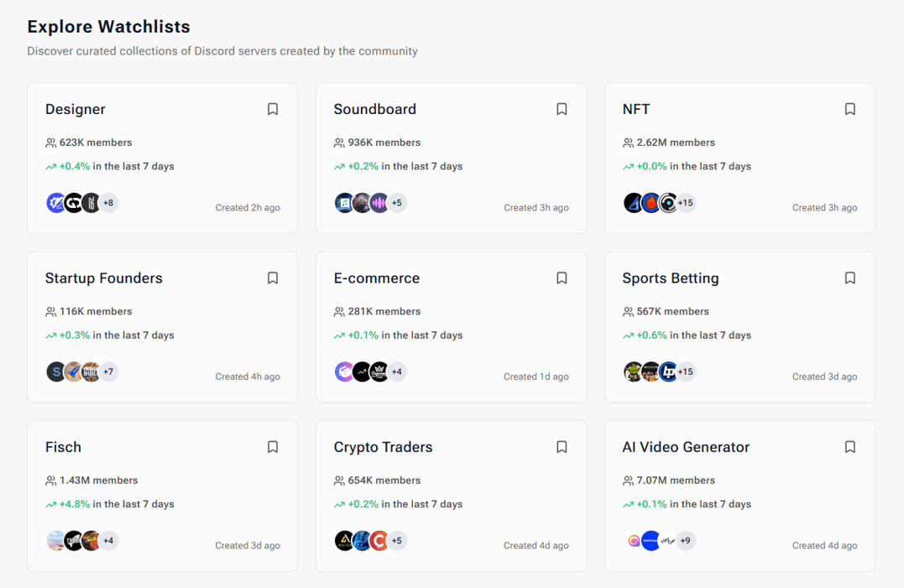The height and width of the screenshot is (588, 904).
Task: Toggle the bookmark on Crypto Traders watchlist
Action: pyautogui.click(x=561, y=446)
